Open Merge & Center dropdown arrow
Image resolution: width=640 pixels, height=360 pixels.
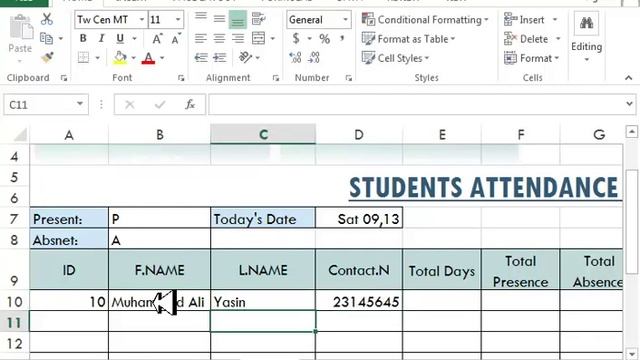(273, 39)
